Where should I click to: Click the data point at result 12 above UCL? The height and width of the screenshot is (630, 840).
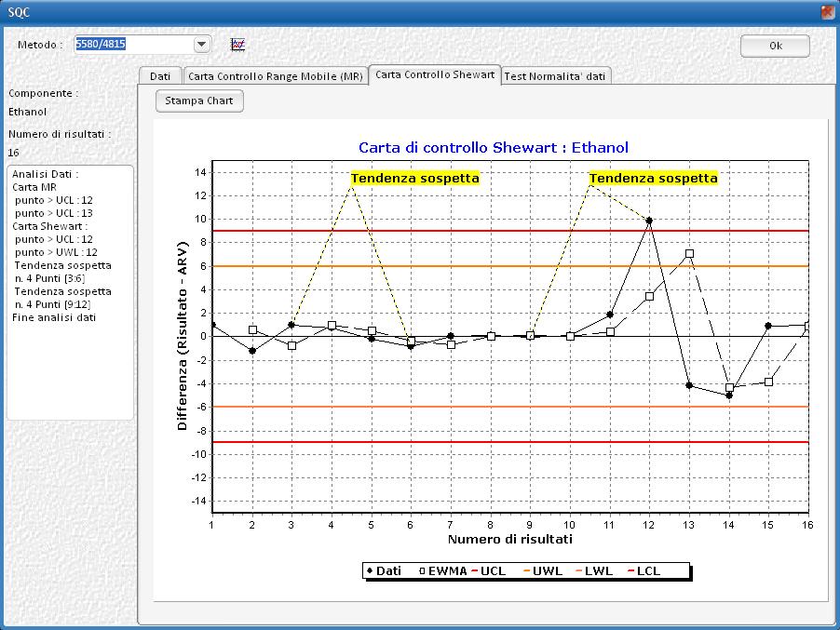click(x=649, y=221)
